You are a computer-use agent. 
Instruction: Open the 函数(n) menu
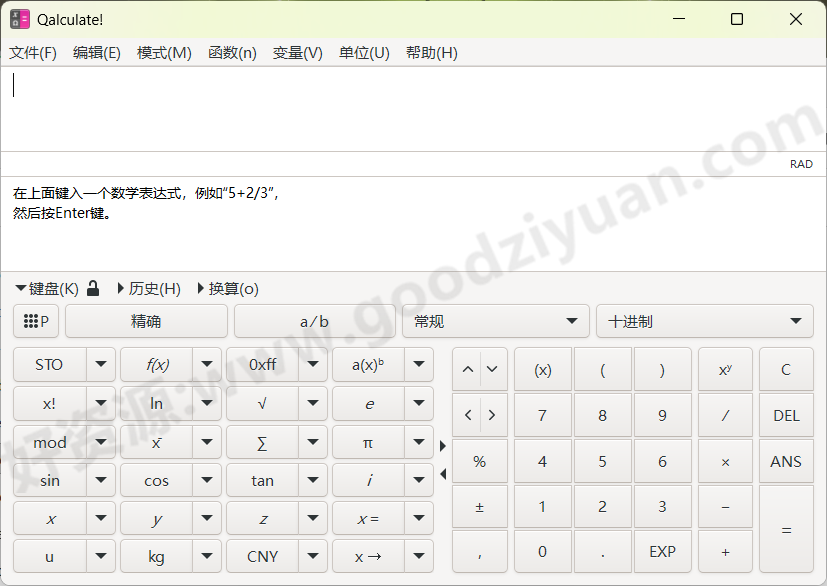(x=232, y=52)
